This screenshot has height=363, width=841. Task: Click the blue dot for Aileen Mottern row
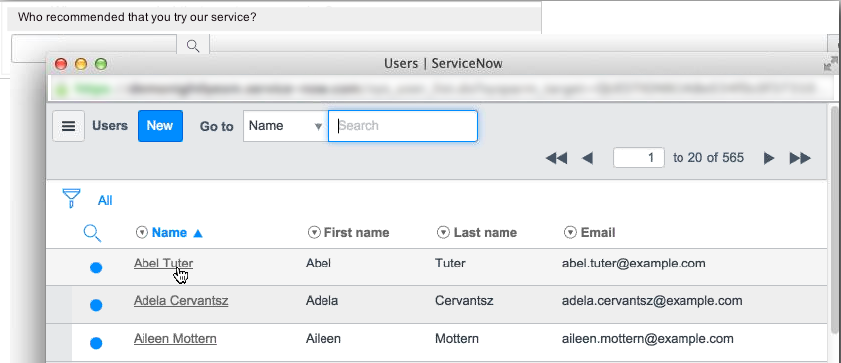pos(96,343)
